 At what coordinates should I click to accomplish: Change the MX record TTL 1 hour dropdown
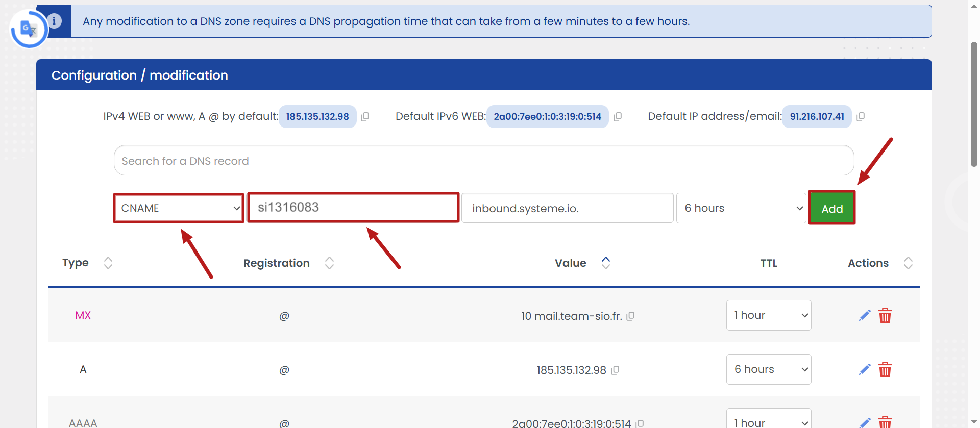pos(769,315)
